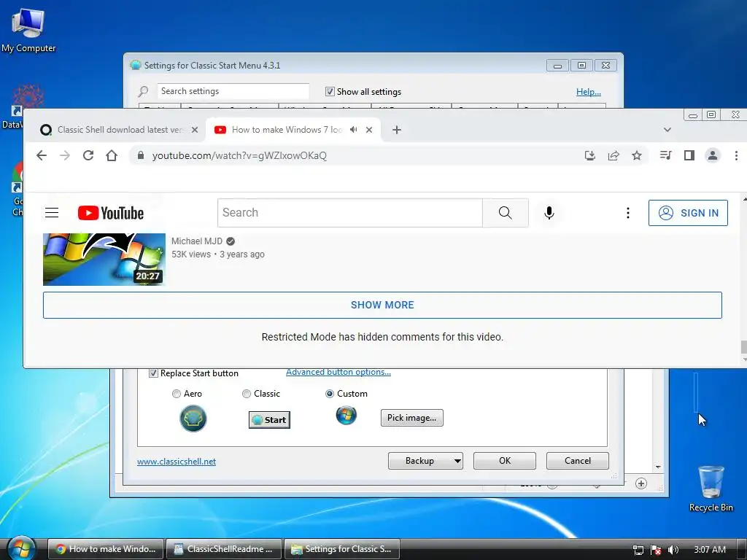This screenshot has width=747, height=560.
Task: Click OK in Classic Start Menu settings
Action: (x=505, y=461)
